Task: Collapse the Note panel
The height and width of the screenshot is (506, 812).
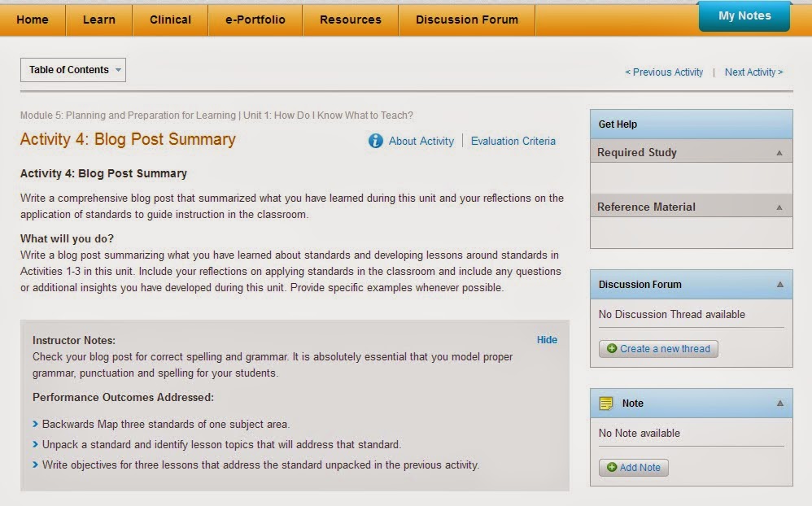Action: click(x=779, y=403)
